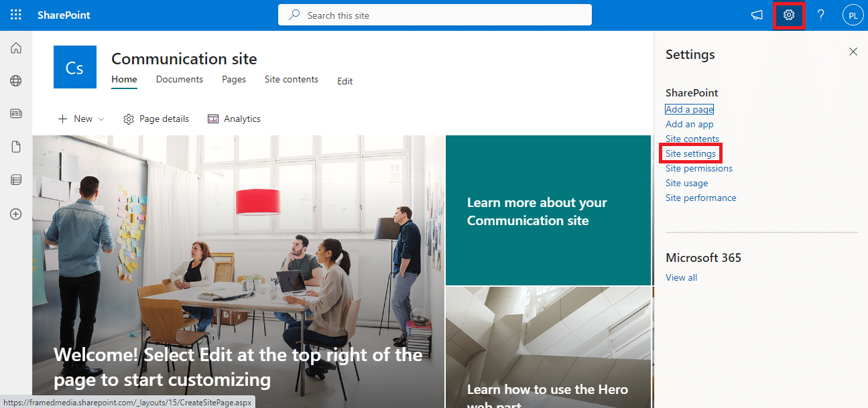Image resolution: width=868 pixels, height=408 pixels.
Task: Switch to the Pages tab
Action: 233,79
